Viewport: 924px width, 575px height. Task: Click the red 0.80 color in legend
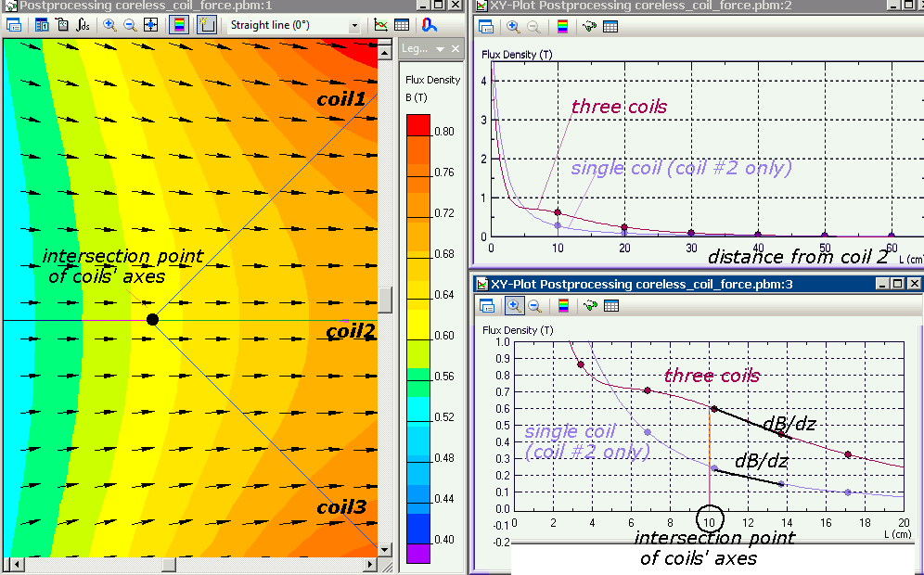point(418,124)
